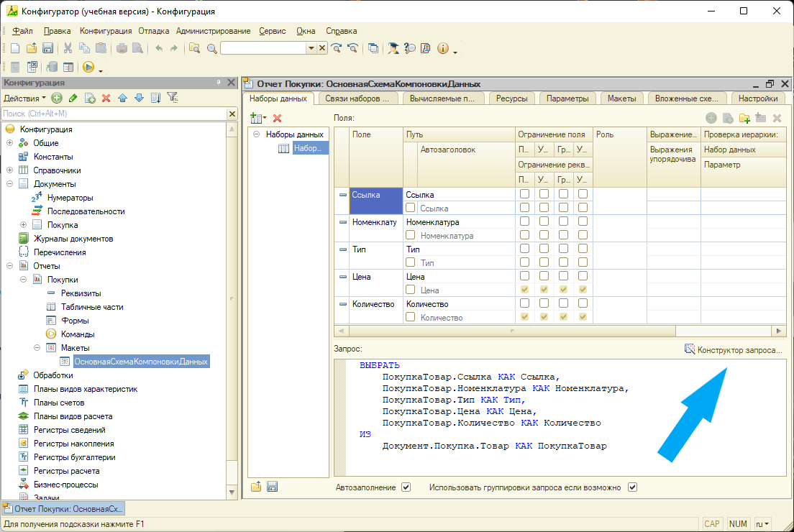Clear the configuration tree search field
This screenshot has height=532, width=794.
pos(232,114)
